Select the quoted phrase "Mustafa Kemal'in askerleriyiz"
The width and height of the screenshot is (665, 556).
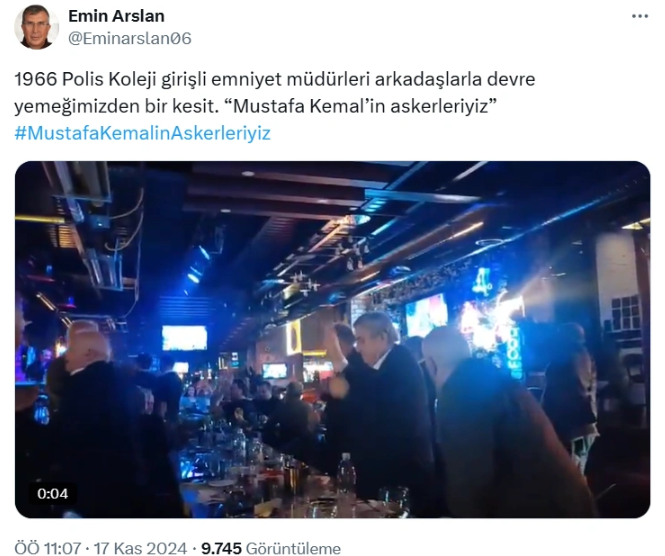click(x=359, y=106)
